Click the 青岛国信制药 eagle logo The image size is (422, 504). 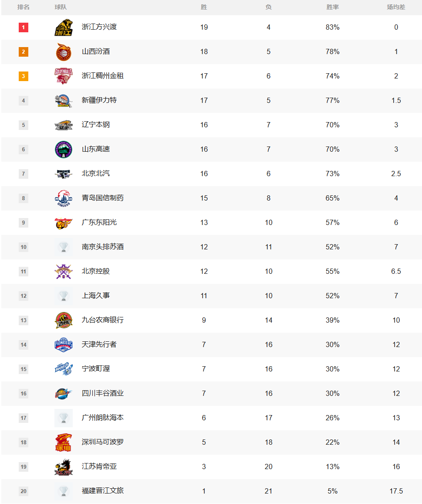pyautogui.click(x=64, y=198)
